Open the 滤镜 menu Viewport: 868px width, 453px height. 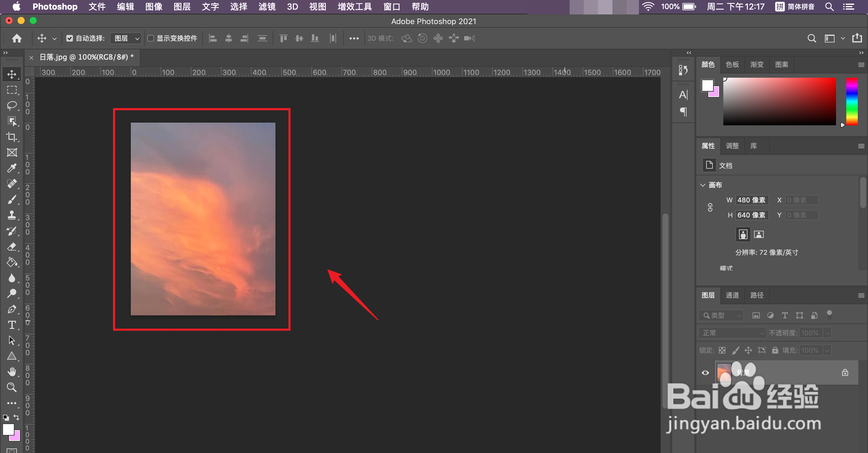(x=267, y=7)
